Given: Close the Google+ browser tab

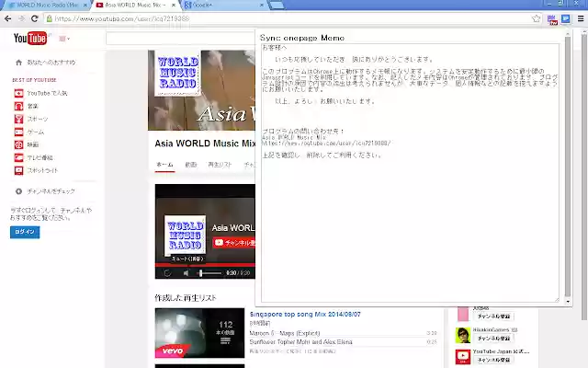Looking at the screenshot, I should pos(262,6).
